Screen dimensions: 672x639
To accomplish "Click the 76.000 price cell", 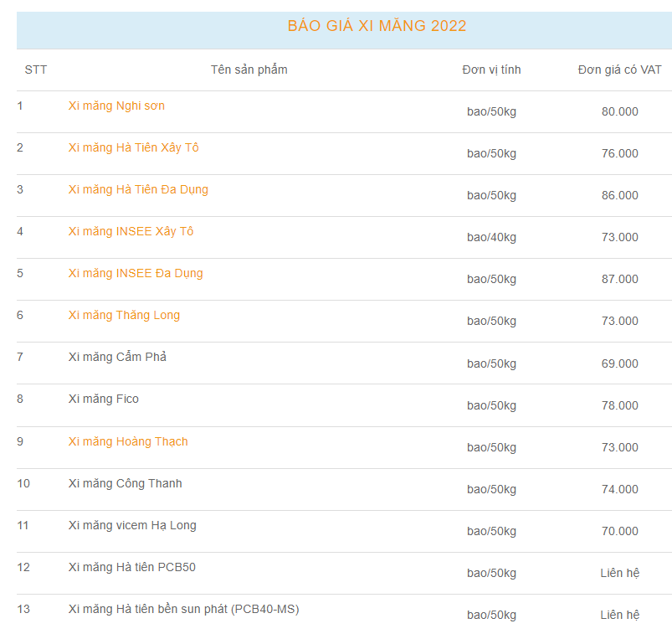I will pyautogui.click(x=620, y=153).
